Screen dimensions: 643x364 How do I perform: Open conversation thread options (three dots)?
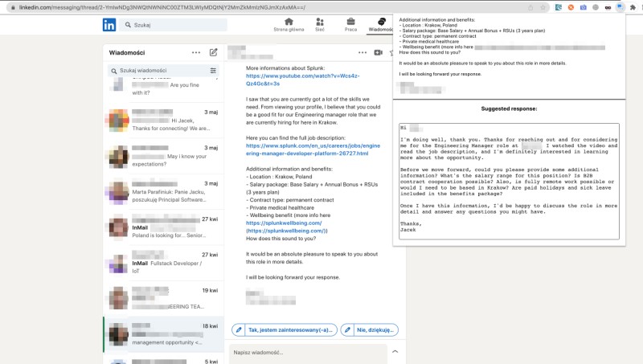pyautogui.click(x=362, y=52)
